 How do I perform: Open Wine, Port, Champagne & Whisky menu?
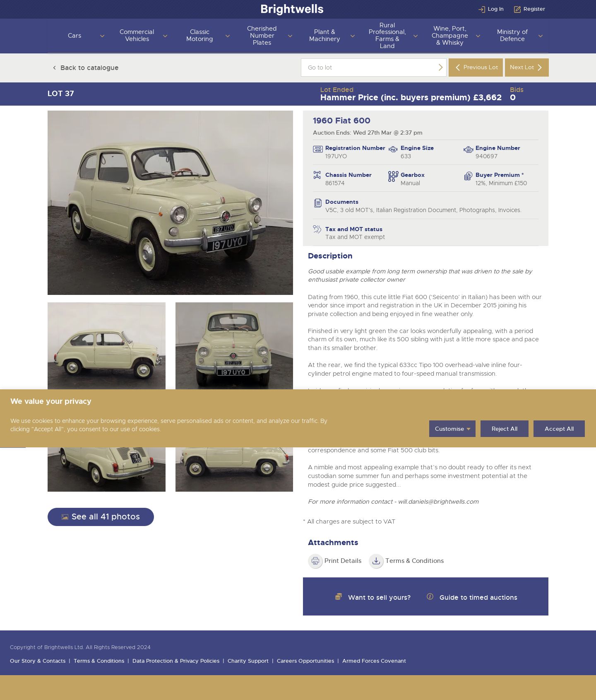pos(450,36)
